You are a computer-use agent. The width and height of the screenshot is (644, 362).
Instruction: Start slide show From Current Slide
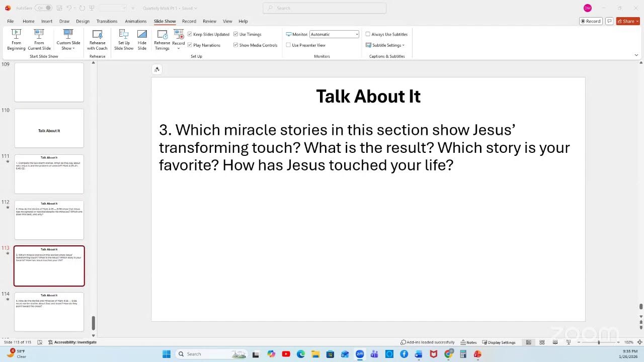[39, 40]
